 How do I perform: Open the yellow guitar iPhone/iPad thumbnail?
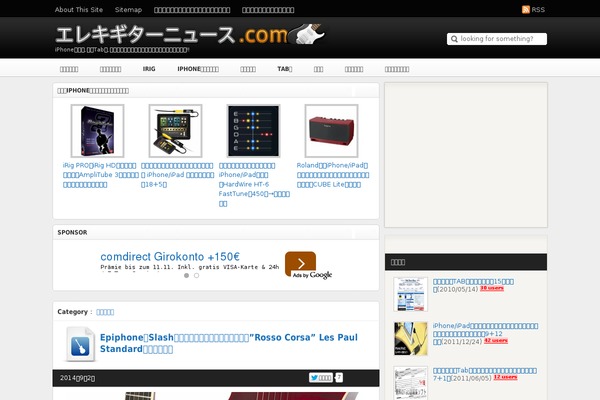411,339
